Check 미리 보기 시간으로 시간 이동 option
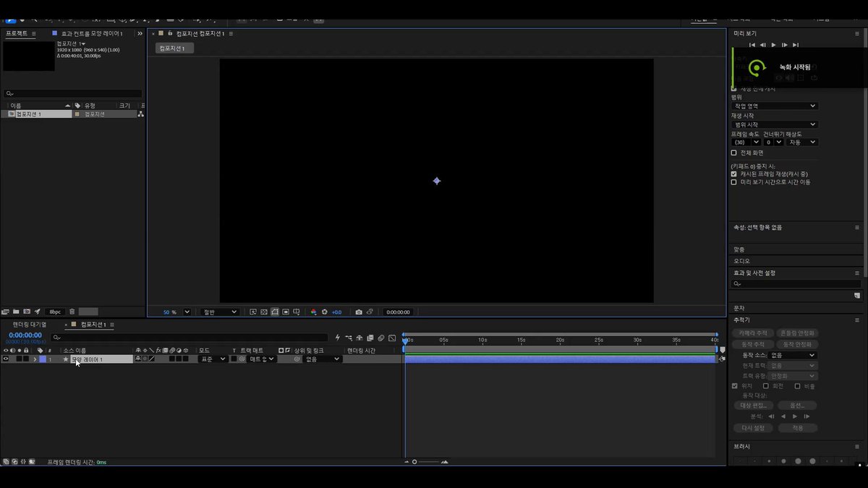This screenshot has width=868, height=488. (x=733, y=182)
